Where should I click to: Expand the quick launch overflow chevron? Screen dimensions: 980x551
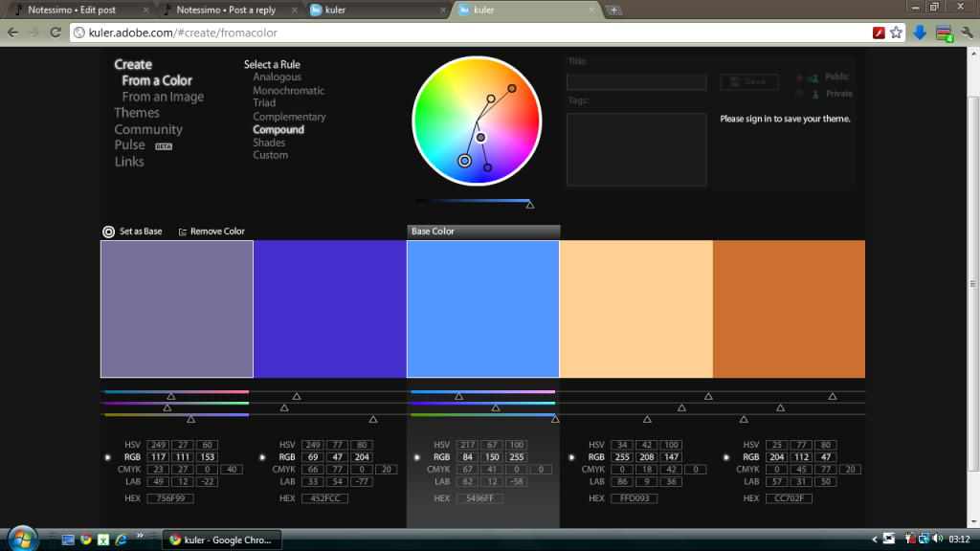[x=140, y=536]
